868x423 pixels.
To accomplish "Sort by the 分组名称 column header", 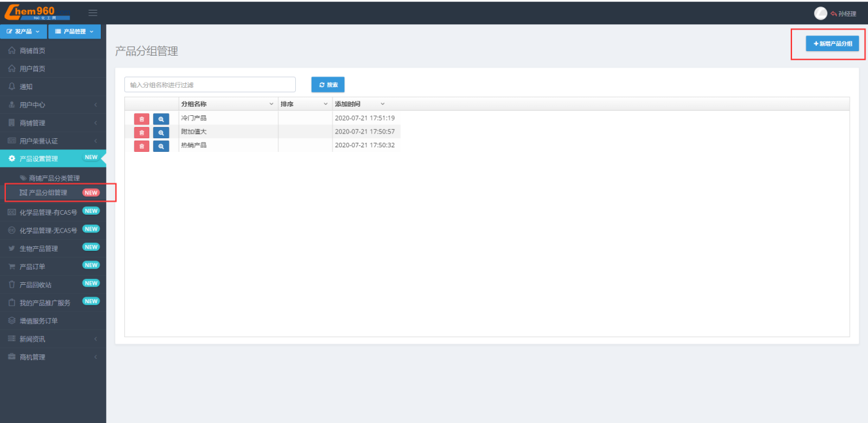I will coord(194,104).
